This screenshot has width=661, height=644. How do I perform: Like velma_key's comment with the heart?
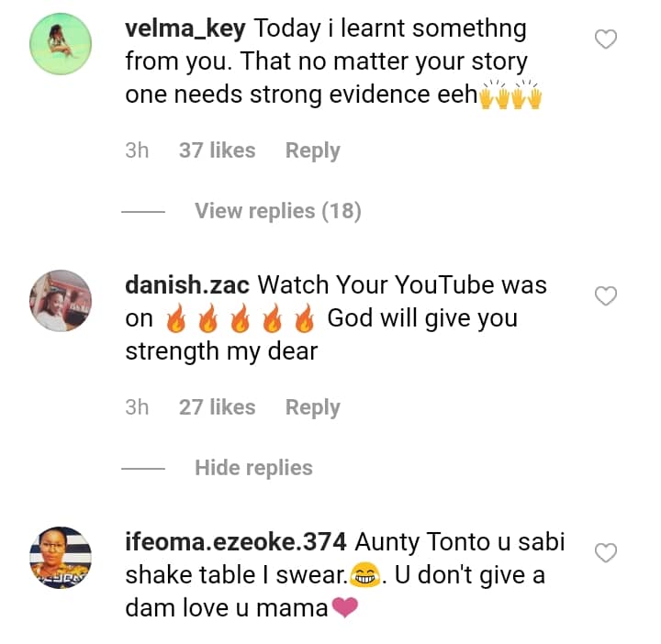pos(606,39)
